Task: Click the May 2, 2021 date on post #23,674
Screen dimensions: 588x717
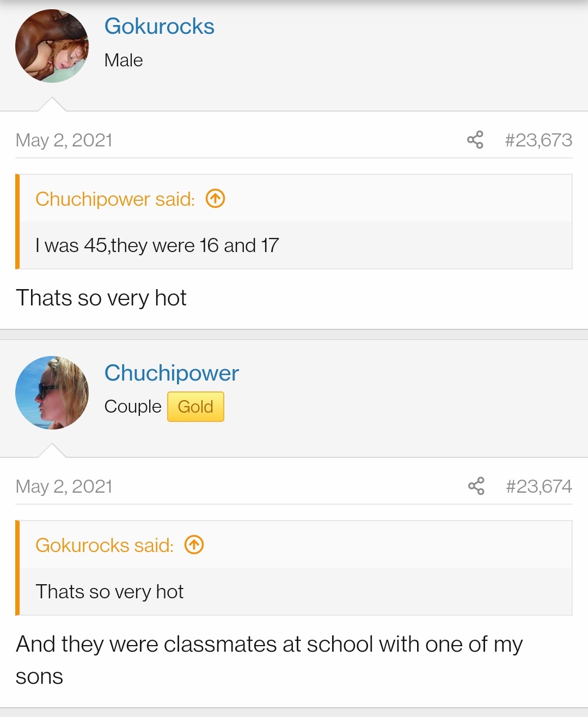Action: pyautogui.click(x=64, y=486)
